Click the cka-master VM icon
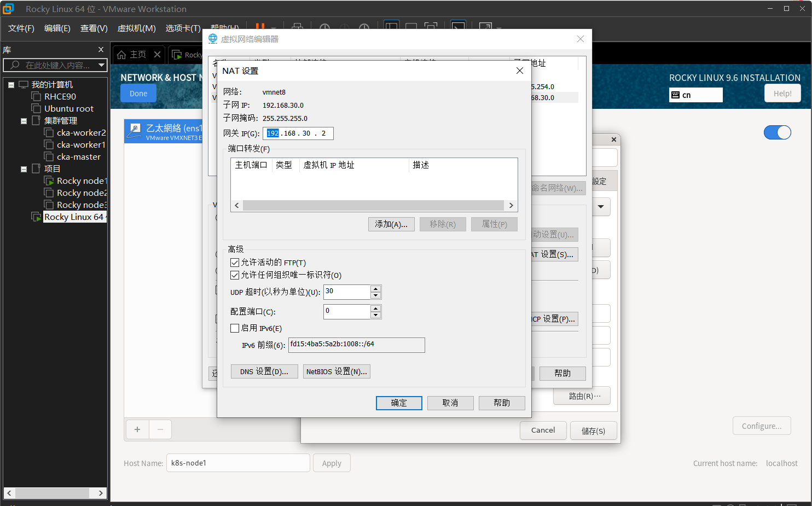Image resolution: width=812 pixels, height=506 pixels. [49, 156]
